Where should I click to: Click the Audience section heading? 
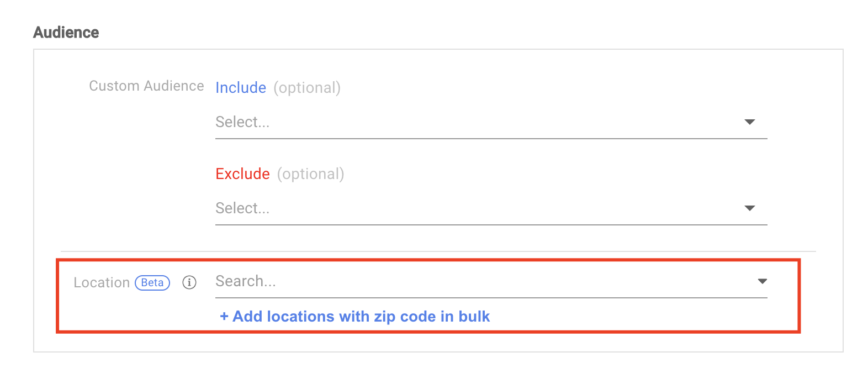tap(66, 33)
